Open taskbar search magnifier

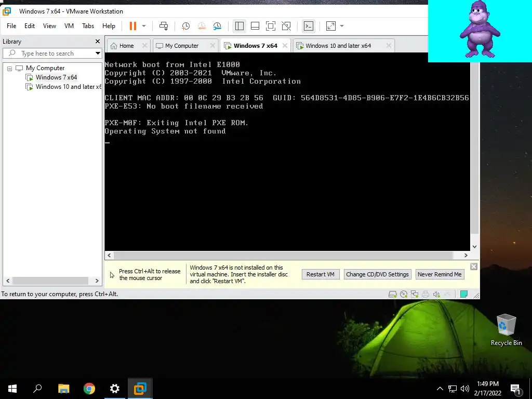pyautogui.click(x=37, y=389)
